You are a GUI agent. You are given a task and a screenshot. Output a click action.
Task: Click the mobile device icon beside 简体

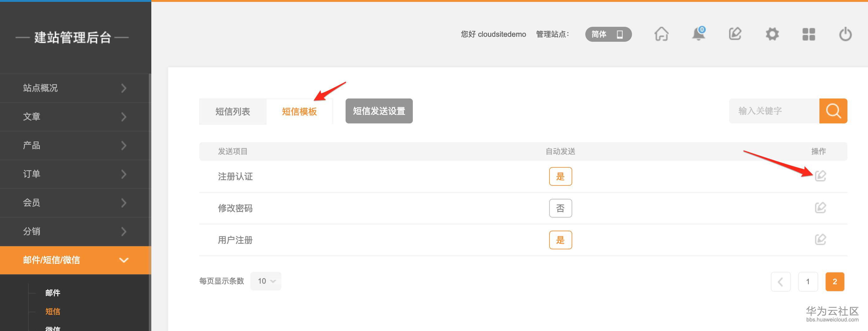[x=620, y=34]
